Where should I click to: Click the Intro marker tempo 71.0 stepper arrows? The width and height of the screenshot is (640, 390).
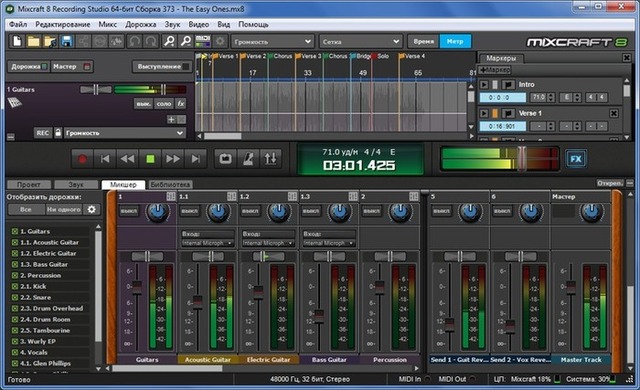(551, 98)
